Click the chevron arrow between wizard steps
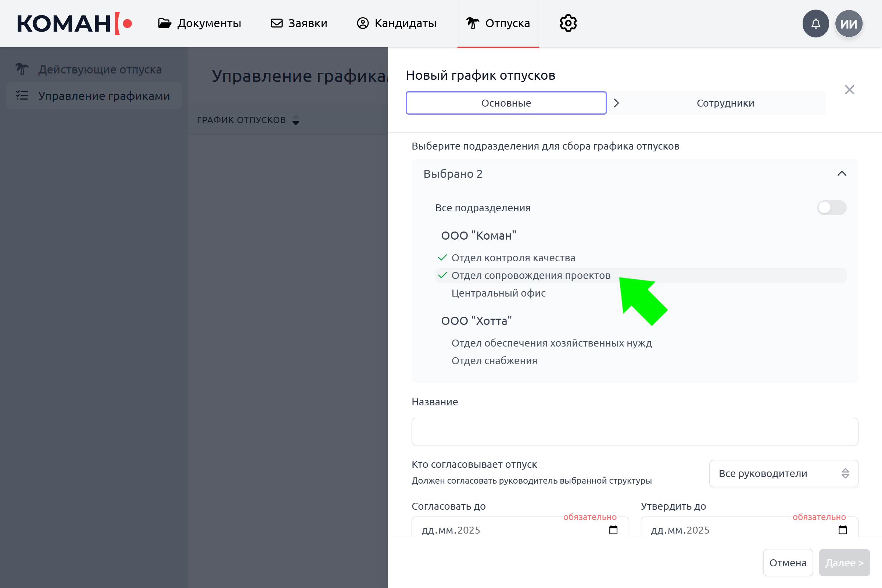 pos(616,103)
